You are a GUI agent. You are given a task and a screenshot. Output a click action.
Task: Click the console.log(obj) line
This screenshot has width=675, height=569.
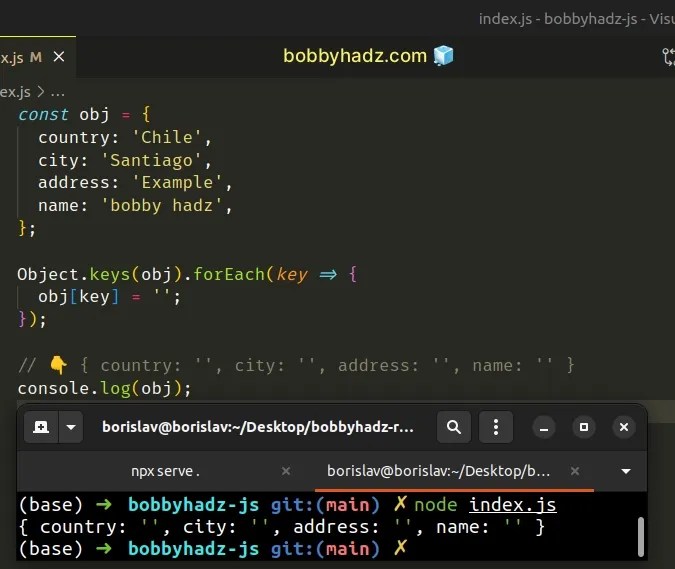[104, 388]
